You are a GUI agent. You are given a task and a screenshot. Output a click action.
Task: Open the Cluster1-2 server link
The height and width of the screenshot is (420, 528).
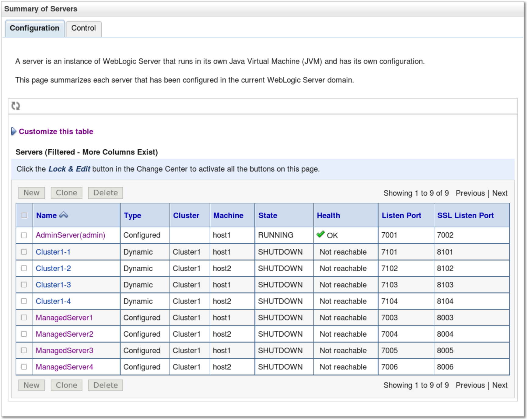(x=53, y=268)
